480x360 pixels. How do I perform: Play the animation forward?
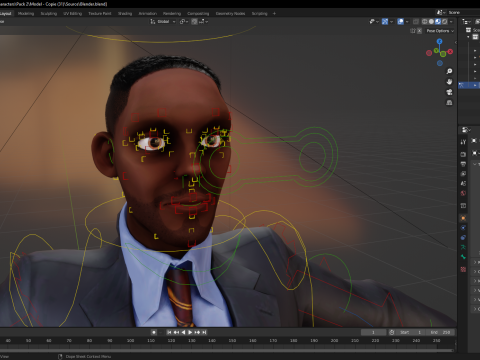(x=190, y=332)
